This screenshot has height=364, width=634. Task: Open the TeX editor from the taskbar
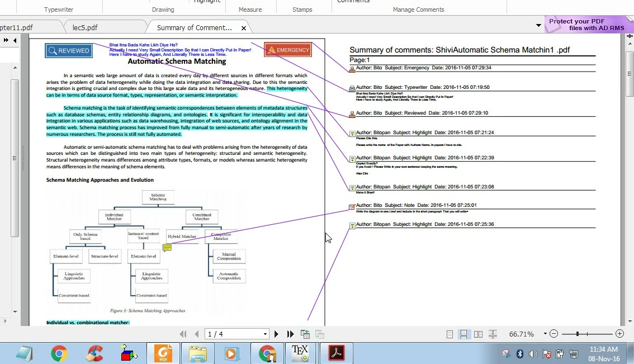tap(300, 354)
